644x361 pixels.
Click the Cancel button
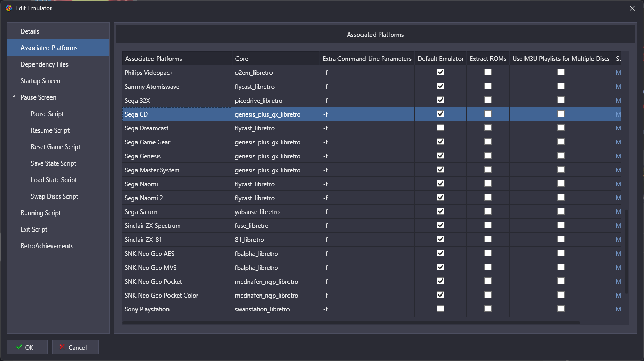pyautogui.click(x=75, y=347)
